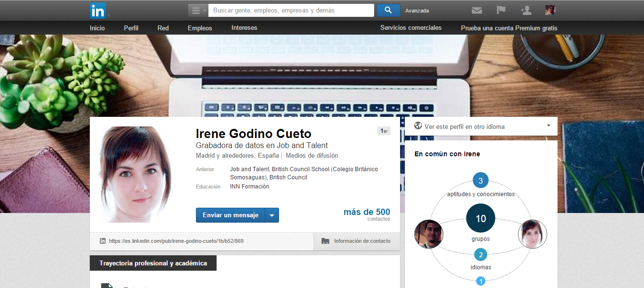644x288 pixels.
Task: Open the account avatar in top bar
Action: point(550,11)
